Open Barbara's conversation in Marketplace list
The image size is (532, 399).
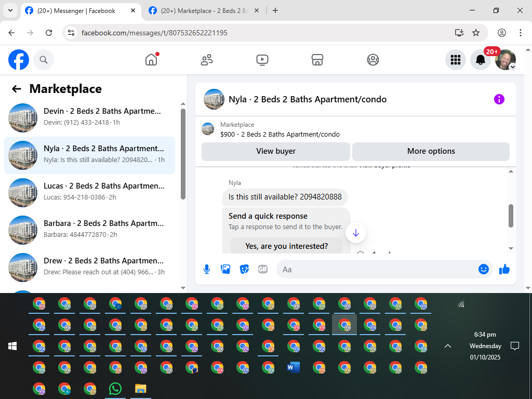tap(89, 230)
